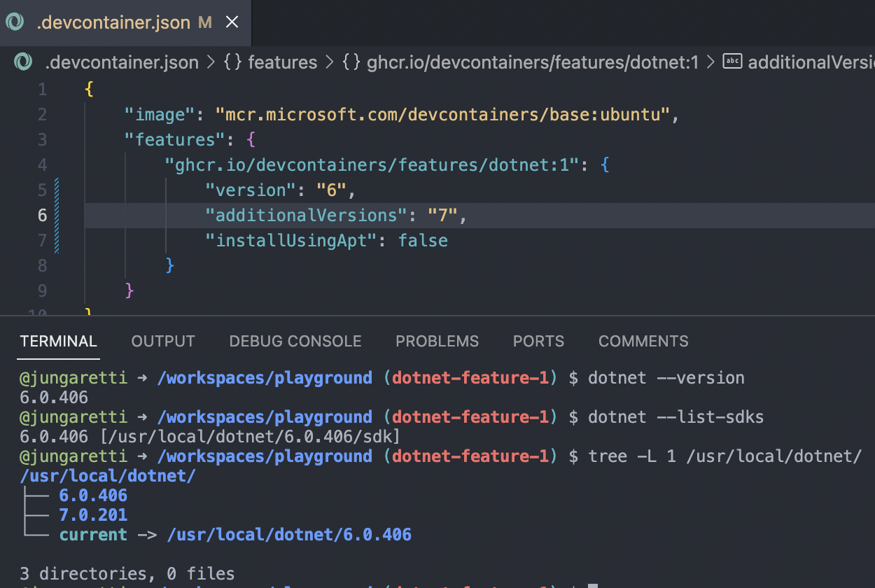Open .devcontainer.json breadcrumb item
875x588 pixels.
tap(122, 62)
